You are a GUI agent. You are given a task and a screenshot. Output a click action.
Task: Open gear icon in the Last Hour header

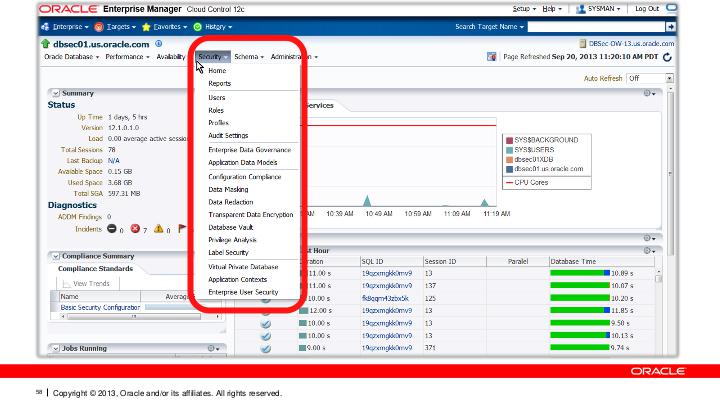point(649,251)
